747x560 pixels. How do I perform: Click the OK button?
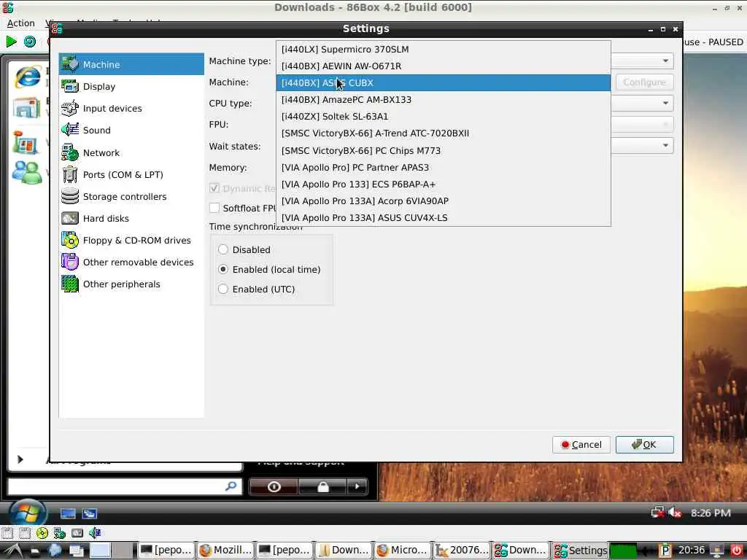tap(645, 444)
